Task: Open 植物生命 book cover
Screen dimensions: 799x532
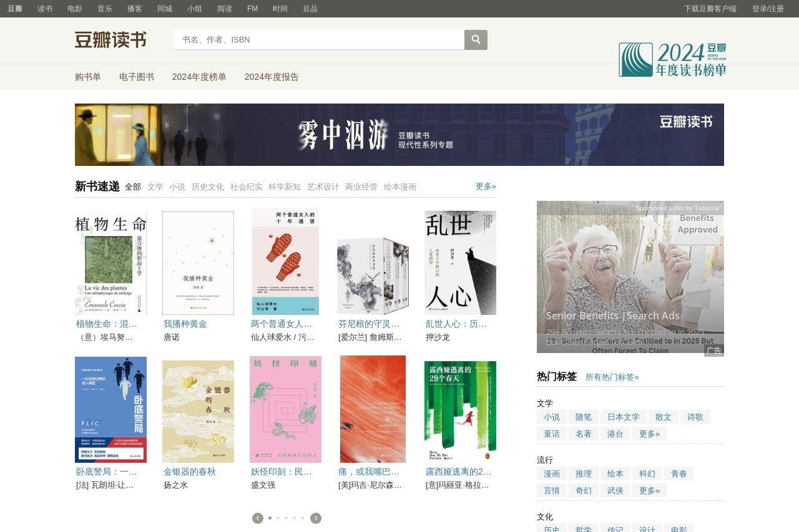Action: [x=110, y=264]
